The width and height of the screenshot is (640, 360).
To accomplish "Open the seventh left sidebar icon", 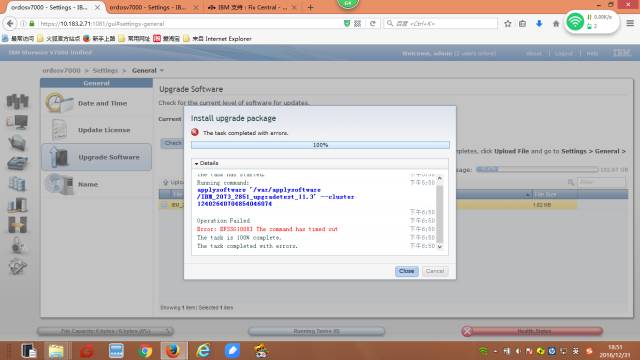I will (18, 225).
